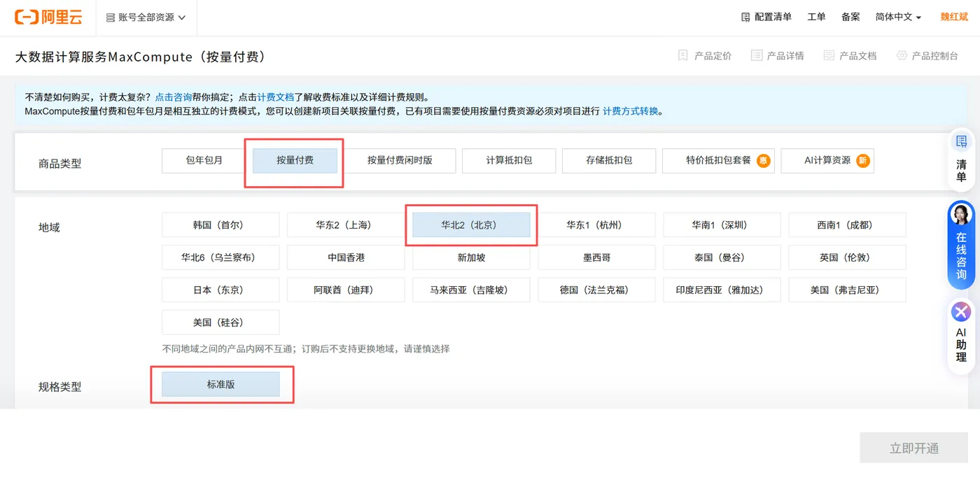Open the 产品文档 link

[850, 55]
